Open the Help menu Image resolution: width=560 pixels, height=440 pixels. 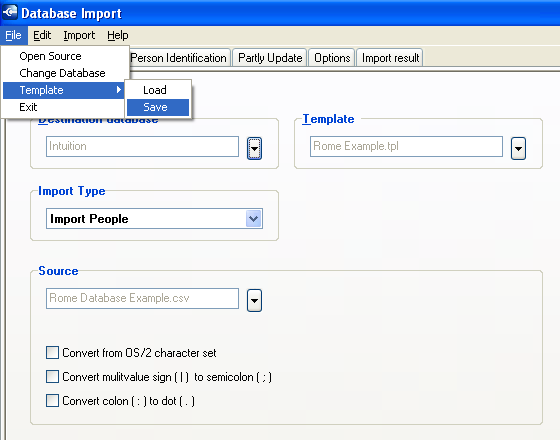(x=118, y=35)
